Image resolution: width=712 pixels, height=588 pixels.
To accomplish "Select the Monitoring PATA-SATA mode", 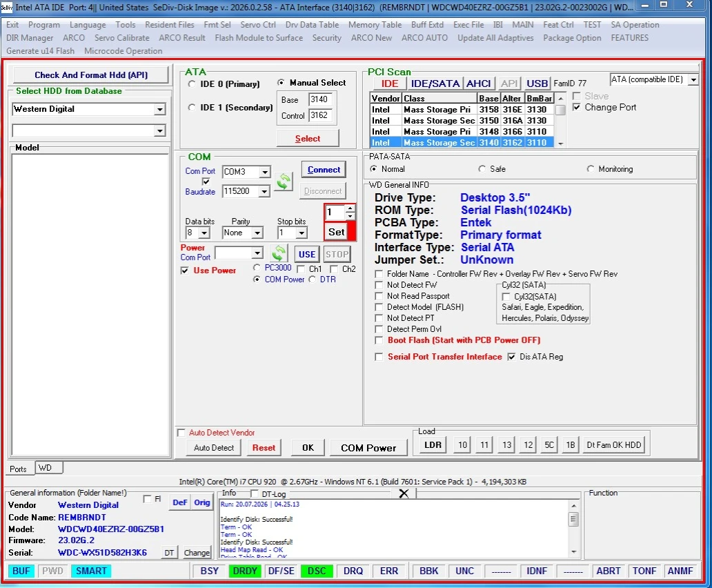I will [591, 169].
